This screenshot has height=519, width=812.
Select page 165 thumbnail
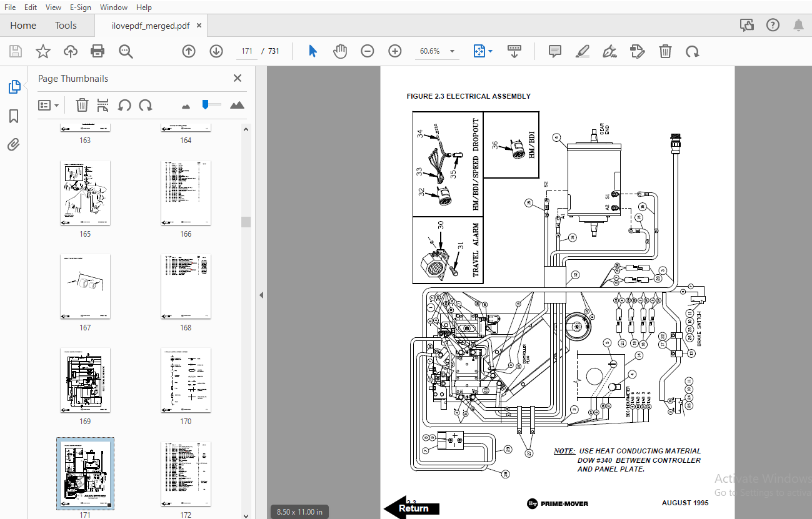pyautogui.click(x=85, y=193)
